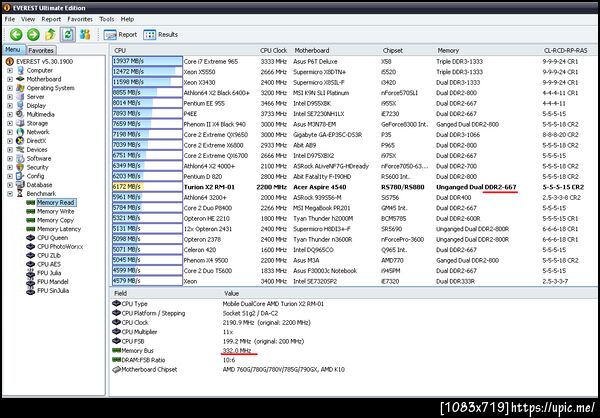Select the CPU ZLib benchmark
This screenshot has width=600, height=418.
pyautogui.click(x=49, y=255)
